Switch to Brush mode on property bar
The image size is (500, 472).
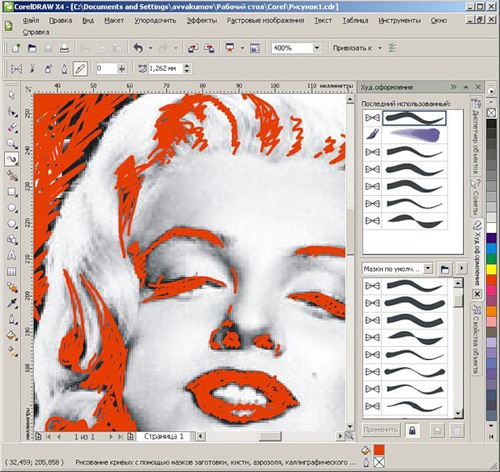32,69
